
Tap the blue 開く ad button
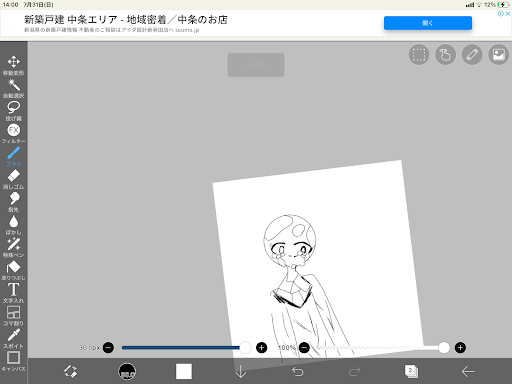tap(428, 23)
